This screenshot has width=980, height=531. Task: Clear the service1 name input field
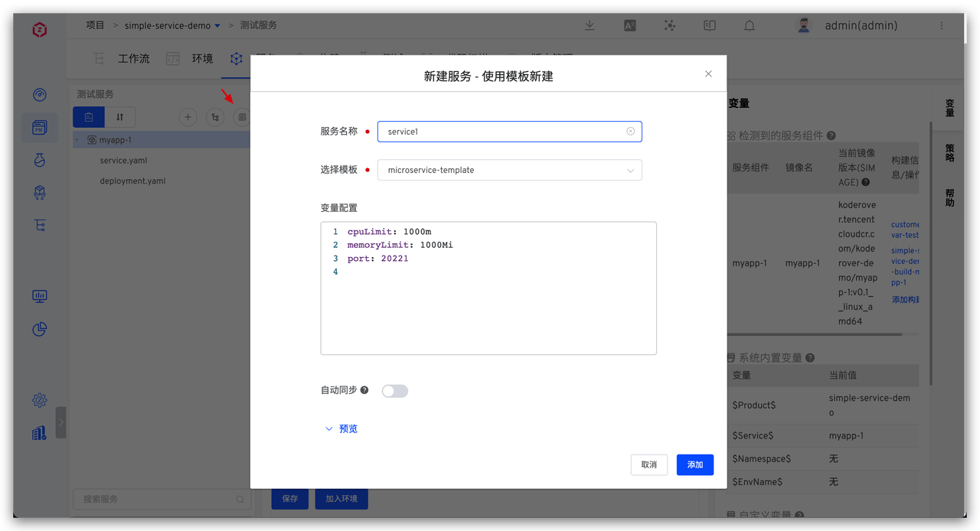pos(631,131)
